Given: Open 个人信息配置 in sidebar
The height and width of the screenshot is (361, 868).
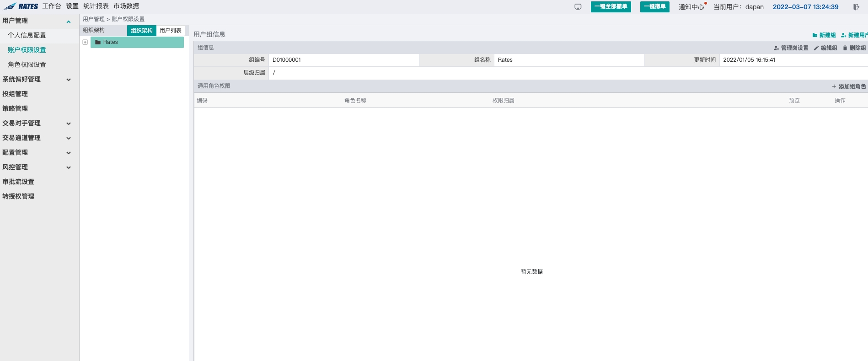Looking at the screenshot, I should pyautogui.click(x=27, y=35).
